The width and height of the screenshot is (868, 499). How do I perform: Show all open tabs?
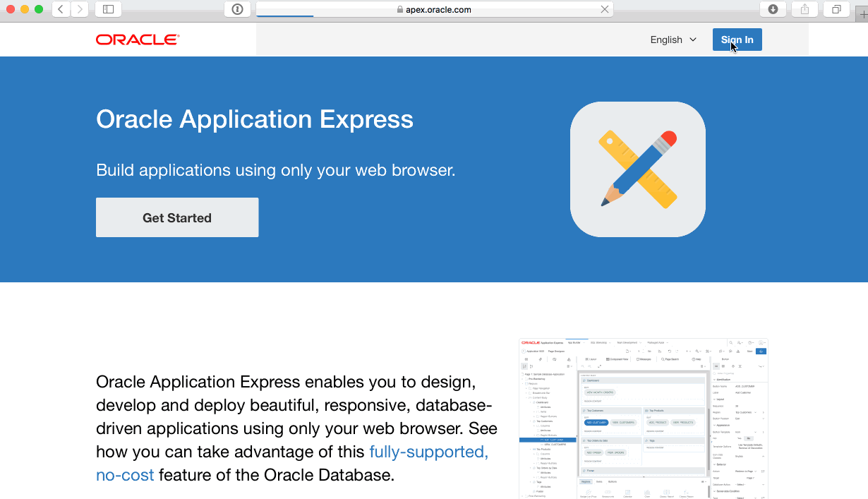(836, 9)
